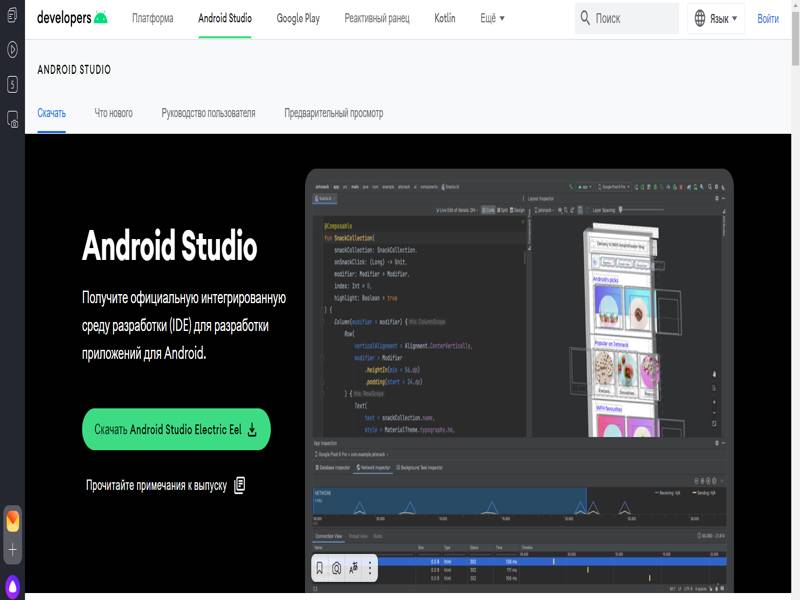Launch Alice assistant from sidebar
Viewport: 800px width, 600px height.
coord(12,585)
